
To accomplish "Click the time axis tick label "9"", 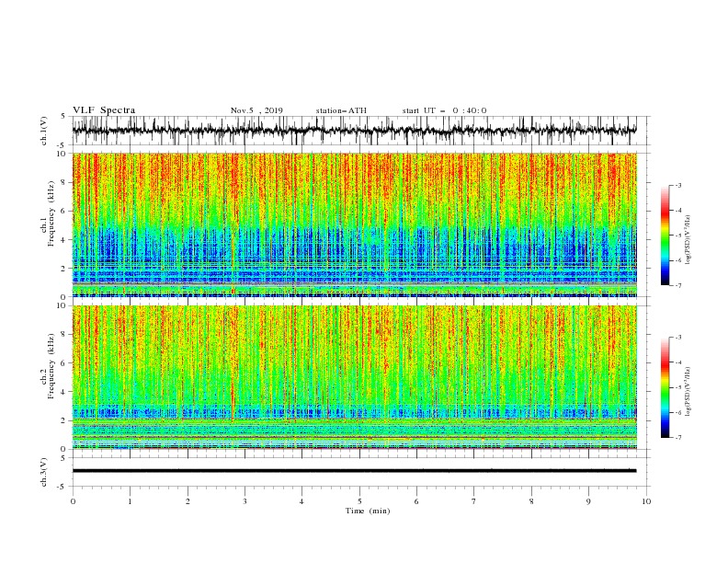I will coord(588,501).
